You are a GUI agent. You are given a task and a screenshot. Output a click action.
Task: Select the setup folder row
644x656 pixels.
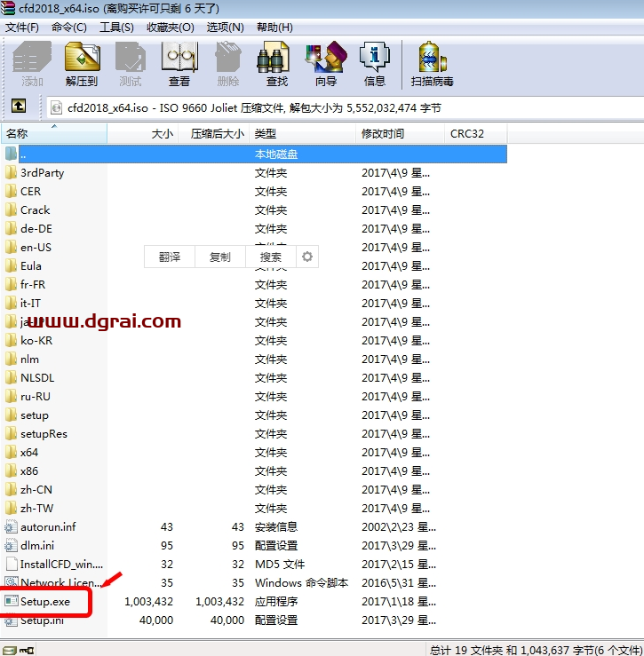[x=254, y=415]
